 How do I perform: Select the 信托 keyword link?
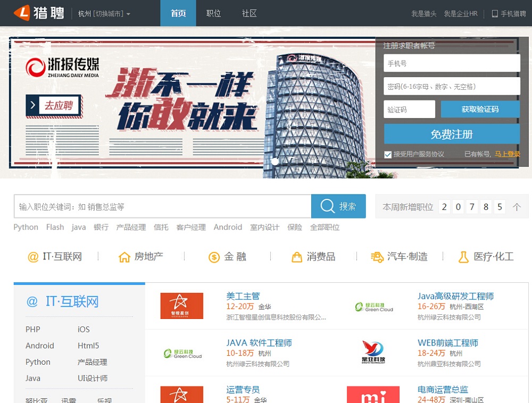point(161,227)
